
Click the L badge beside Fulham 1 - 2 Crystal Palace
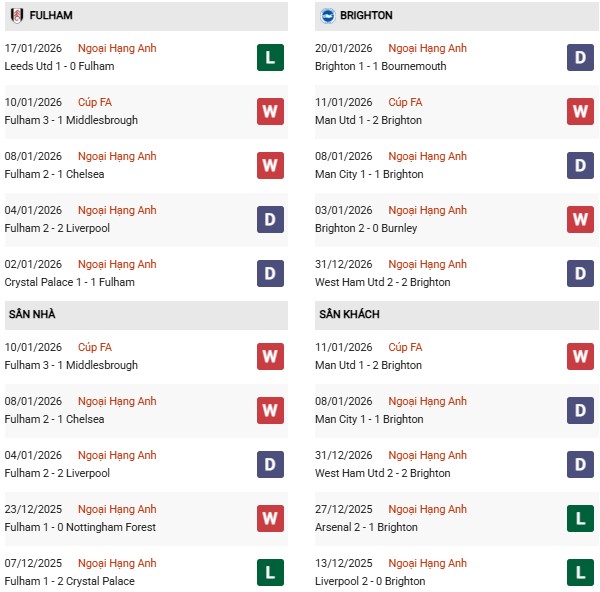[270, 572]
